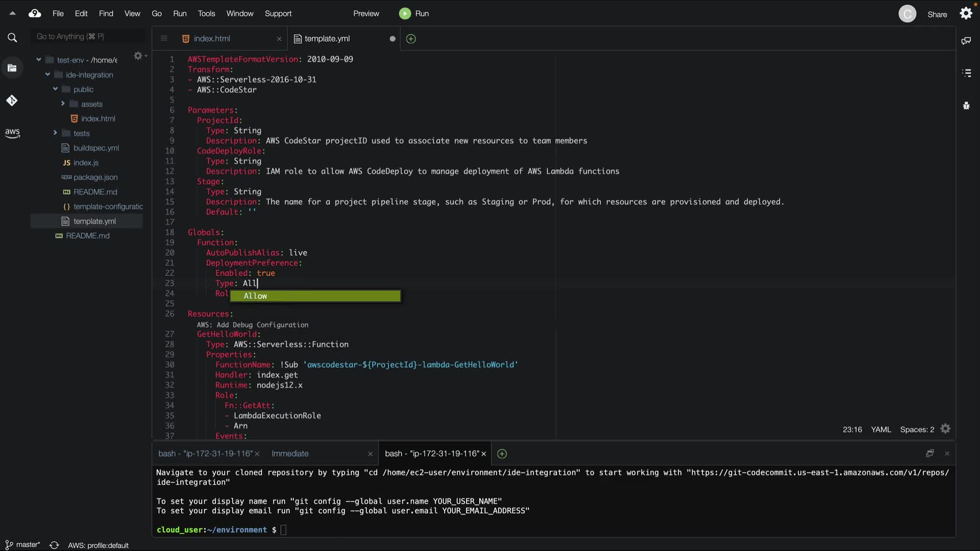Open the Tools menu
The width and height of the screenshot is (980, 551).
click(x=206, y=13)
